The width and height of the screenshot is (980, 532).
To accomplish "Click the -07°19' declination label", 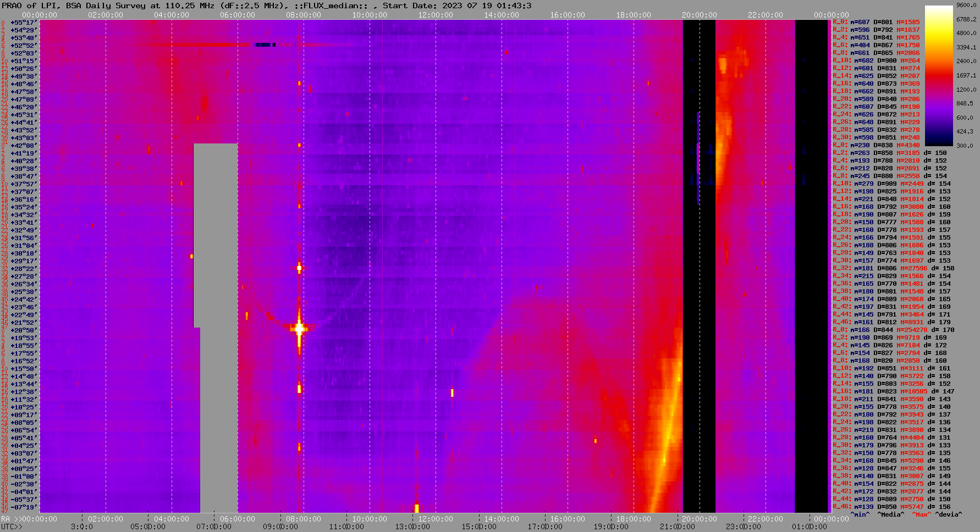I will tap(24, 507).
